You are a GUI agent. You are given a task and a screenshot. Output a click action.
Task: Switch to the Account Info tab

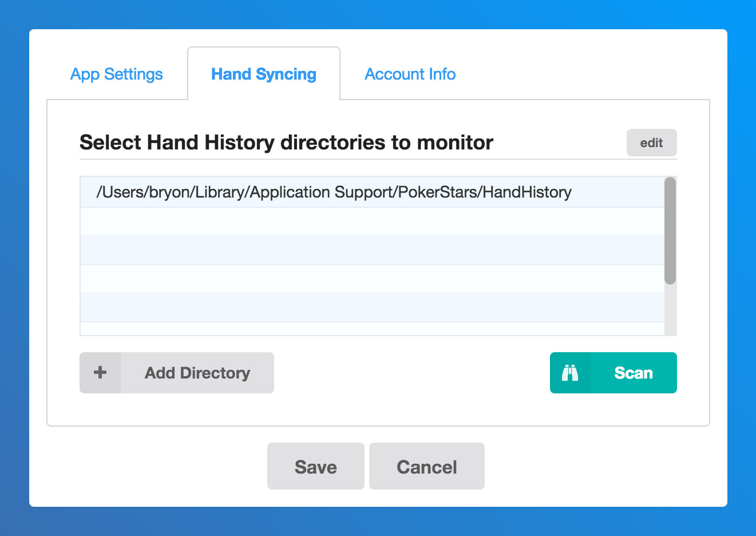click(410, 74)
